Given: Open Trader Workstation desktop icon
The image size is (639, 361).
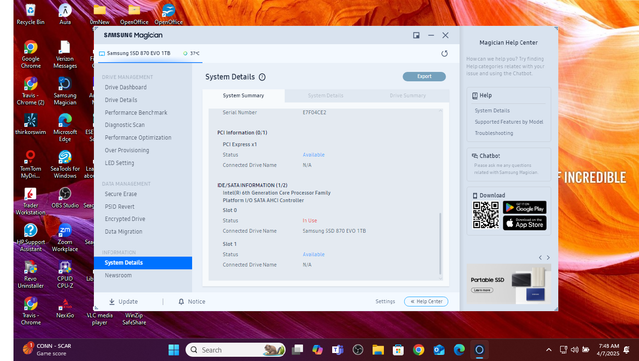Looking at the screenshot, I should click(31, 201).
